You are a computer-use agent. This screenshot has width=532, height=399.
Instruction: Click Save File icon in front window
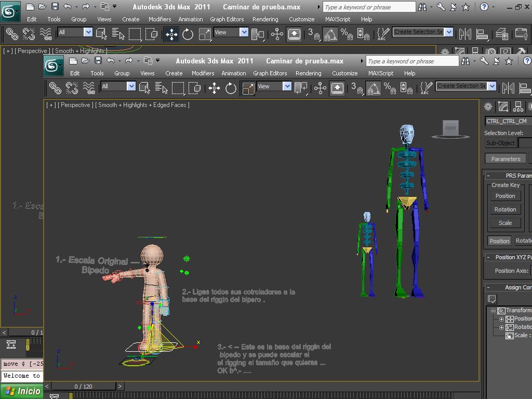tap(98, 61)
